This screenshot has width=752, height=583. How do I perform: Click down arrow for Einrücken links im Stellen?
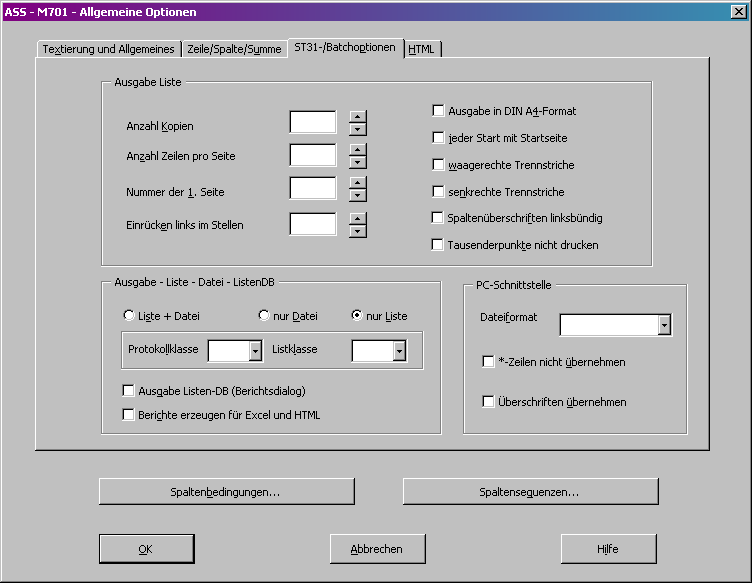click(358, 231)
